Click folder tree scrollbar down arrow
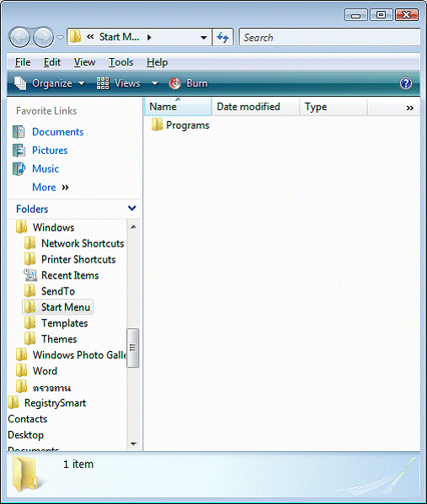Screen dimensions: 427x504 (x=133, y=444)
